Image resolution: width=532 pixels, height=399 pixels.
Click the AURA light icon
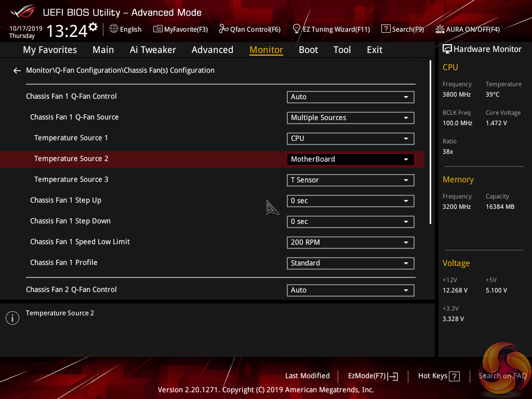(x=440, y=29)
